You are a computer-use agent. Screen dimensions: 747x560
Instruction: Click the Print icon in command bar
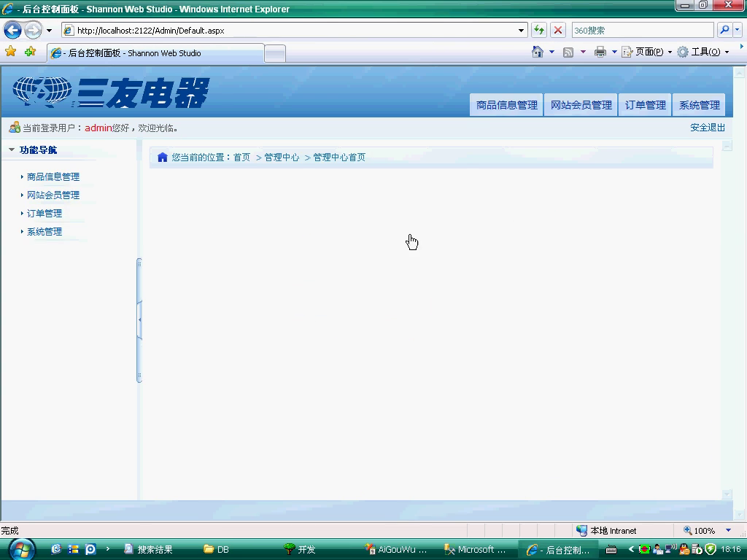pyautogui.click(x=600, y=52)
